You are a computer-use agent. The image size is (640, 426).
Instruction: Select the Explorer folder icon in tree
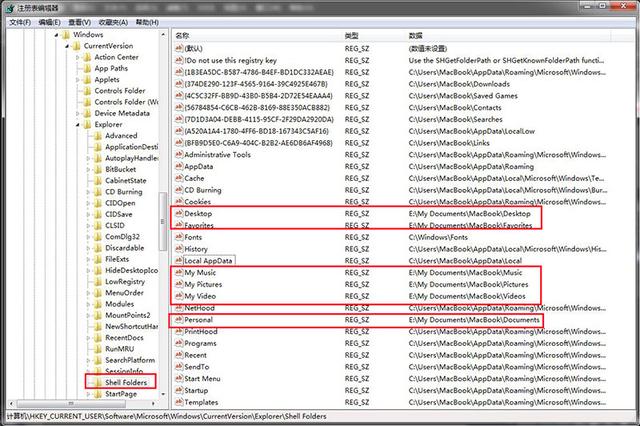(87, 124)
